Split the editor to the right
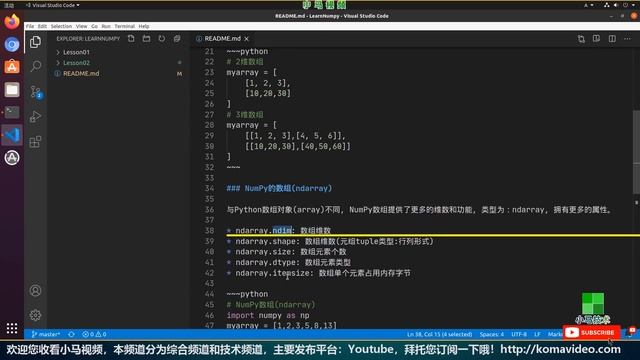Screen dimensions: 640x360 (612, 39)
